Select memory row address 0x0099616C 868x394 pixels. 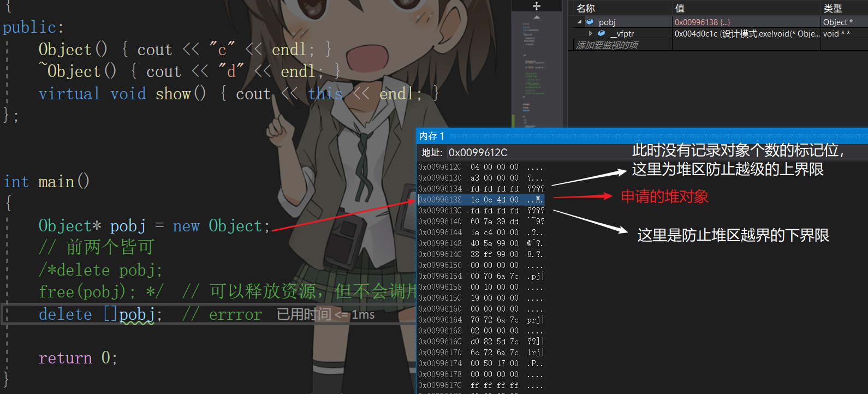[440, 342]
